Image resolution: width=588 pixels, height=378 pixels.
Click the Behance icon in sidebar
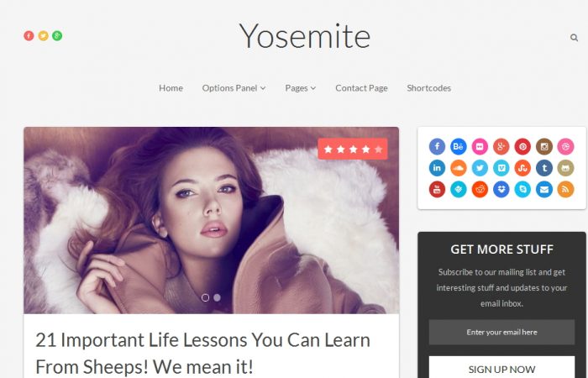point(459,147)
